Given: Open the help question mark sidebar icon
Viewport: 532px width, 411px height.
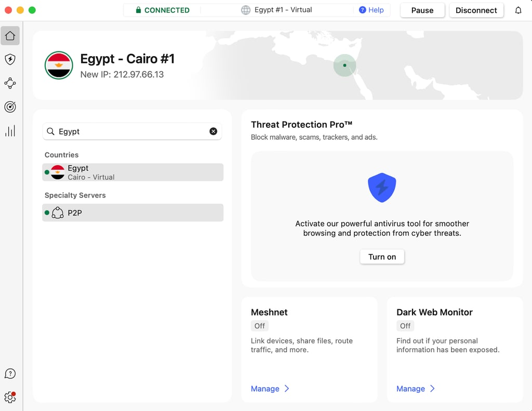Looking at the screenshot, I should pyautogui.click(x=10, y=374).
